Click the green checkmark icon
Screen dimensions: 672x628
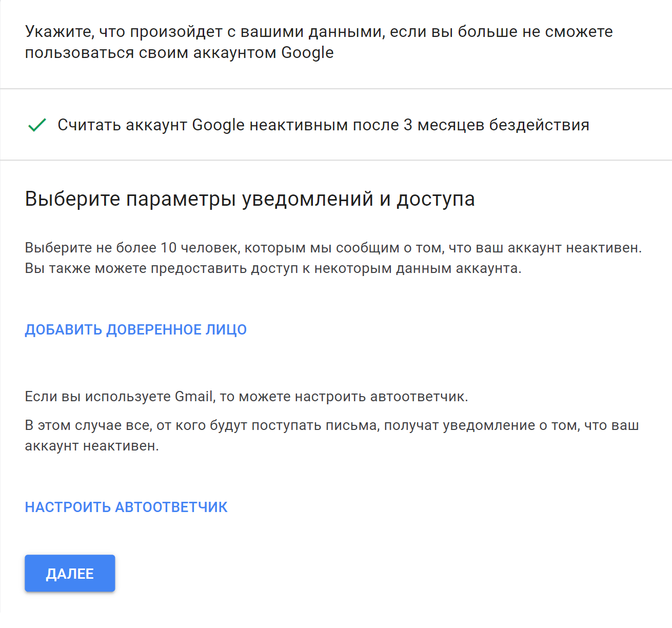click(x=37, y=125)
